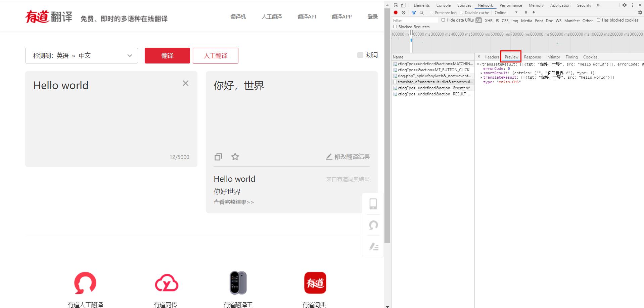Image resolution: width=644 pixels, height=308 pixels.
Task: Open the Headers tab of the request
Action: 492,57
